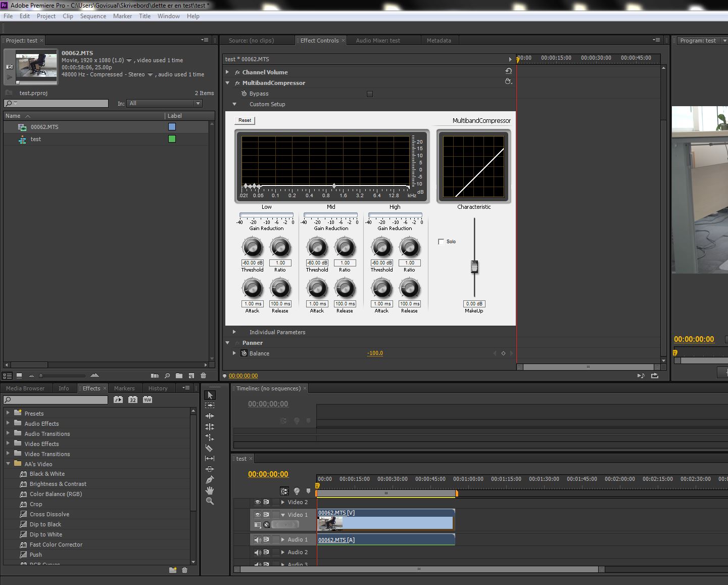Click Automate to Sequence icon
The width and height of the screenshot is (728, 585).
tap(155, 376)
